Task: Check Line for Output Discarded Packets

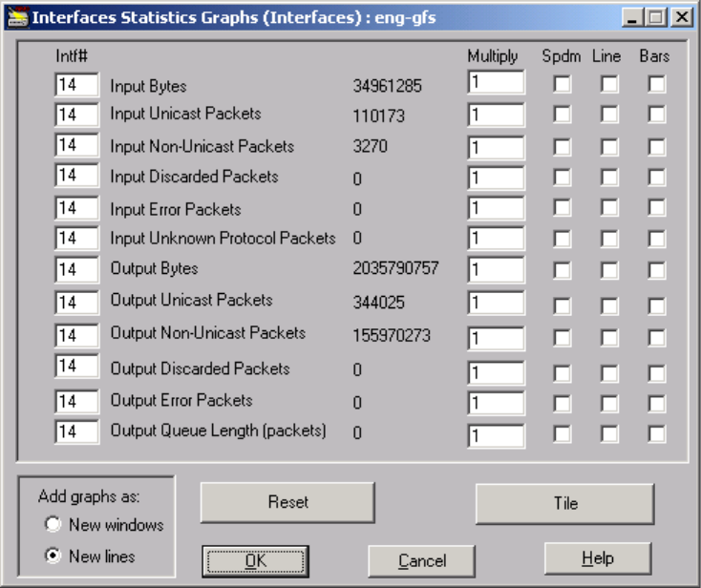Action: pyautogui.click(x=609, y=373)
